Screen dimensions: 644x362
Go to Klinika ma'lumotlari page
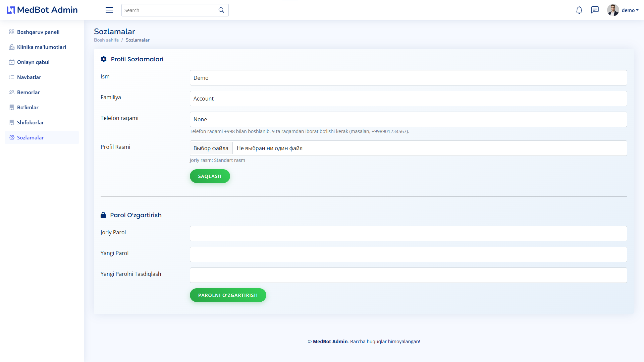tap(42, 47)
